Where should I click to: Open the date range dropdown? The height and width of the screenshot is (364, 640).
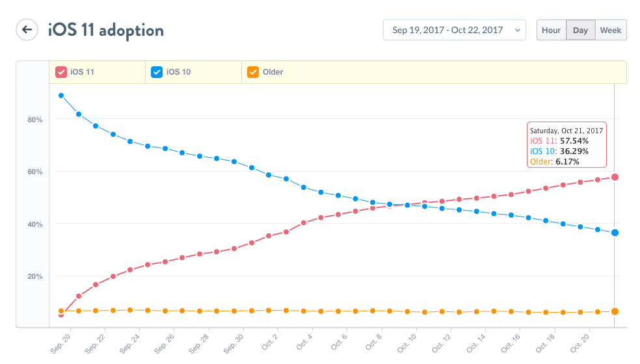[454, 30]
